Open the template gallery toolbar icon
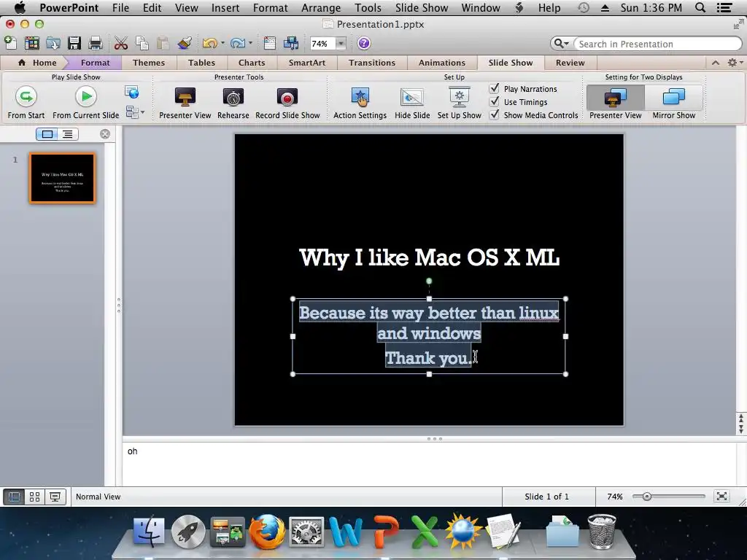The width and height of the screenshot is (747, 560). [x=31, y=43]
